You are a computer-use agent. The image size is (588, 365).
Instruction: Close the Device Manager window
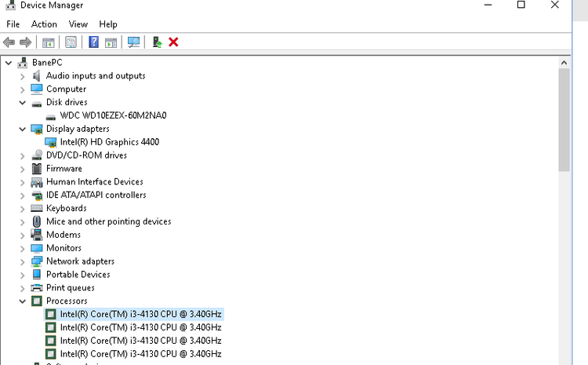[554, 5]
